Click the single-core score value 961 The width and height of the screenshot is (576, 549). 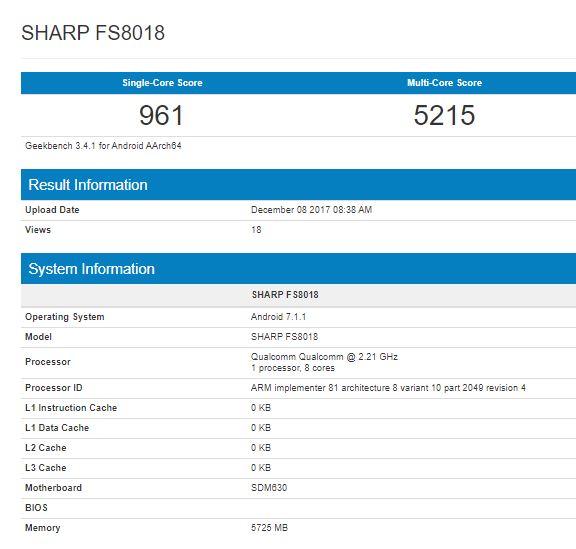coord(161,115)
